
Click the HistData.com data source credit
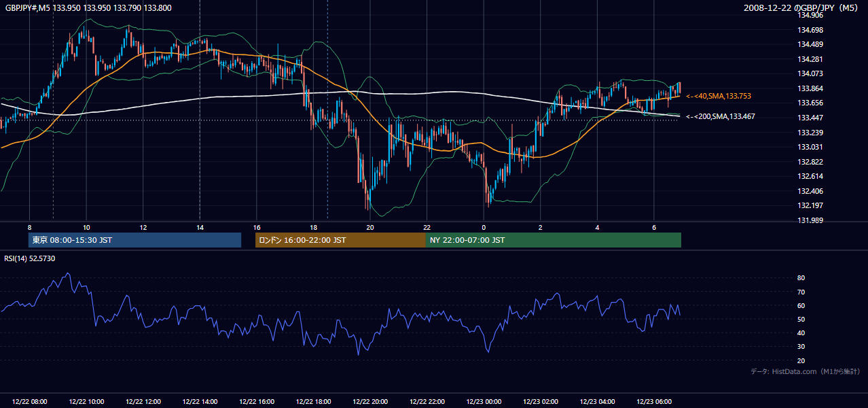pos(806,371)
